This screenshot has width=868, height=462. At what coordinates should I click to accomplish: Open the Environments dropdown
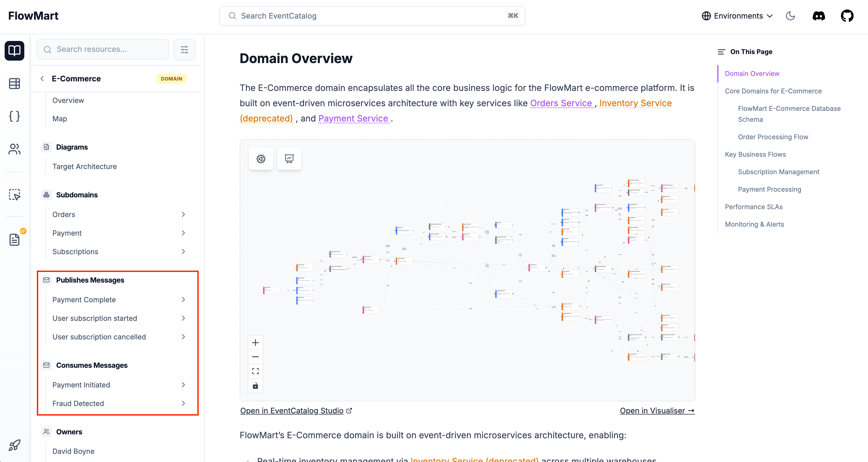pos(737,16)
